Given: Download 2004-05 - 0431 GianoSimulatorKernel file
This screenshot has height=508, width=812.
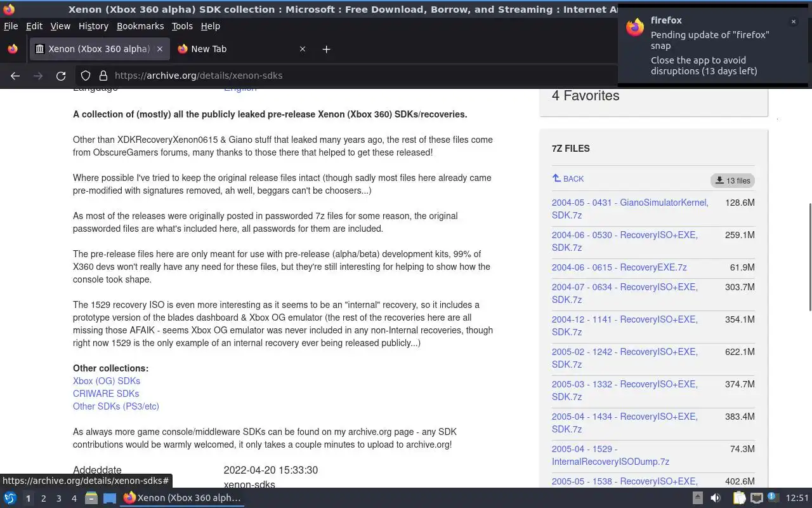Looking at the screenshot, I should pos(630,209).
